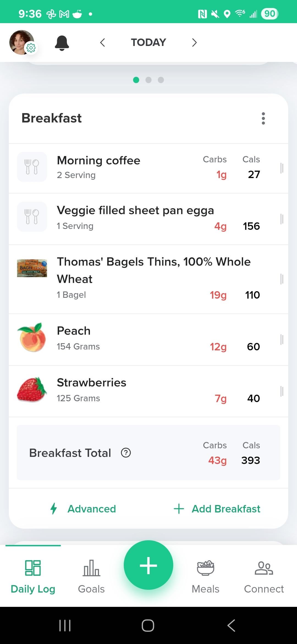The image size is (297, 644).
Task: Open profile settings via avatar picture
Action: coord(22,42)
